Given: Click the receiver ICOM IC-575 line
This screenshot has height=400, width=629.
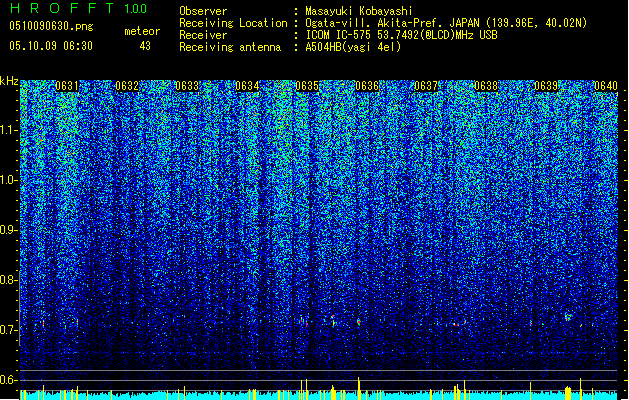Looking at the screenshot, I should 402,35.
